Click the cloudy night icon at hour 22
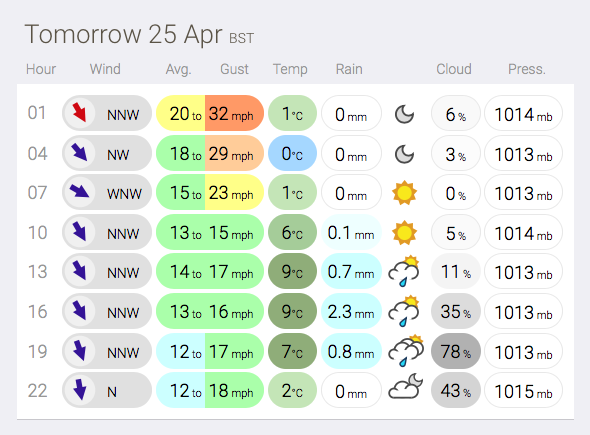This screenshot has height=435, width=590. 406,386
